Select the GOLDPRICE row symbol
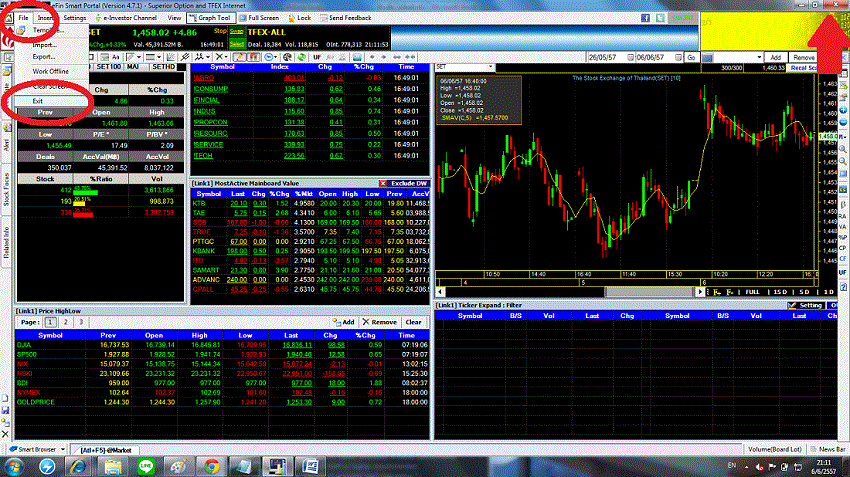The image size is (850, 477). click(x=35, y=402)
